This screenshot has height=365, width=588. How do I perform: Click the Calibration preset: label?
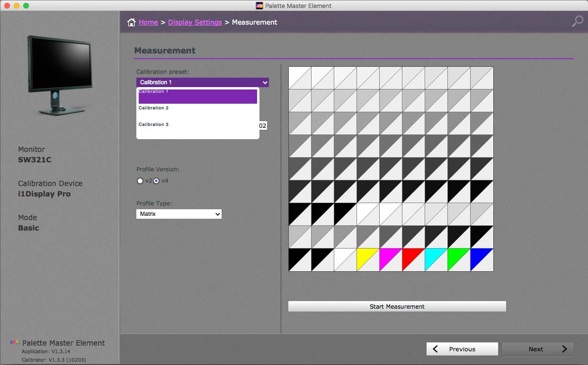click(x=162, y=72)
